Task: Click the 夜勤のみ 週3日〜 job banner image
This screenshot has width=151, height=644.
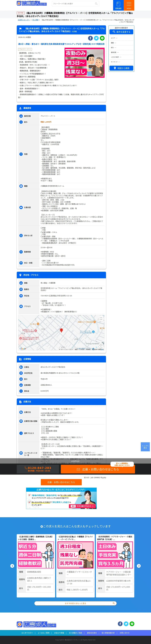Action: [x=84, y=62]
